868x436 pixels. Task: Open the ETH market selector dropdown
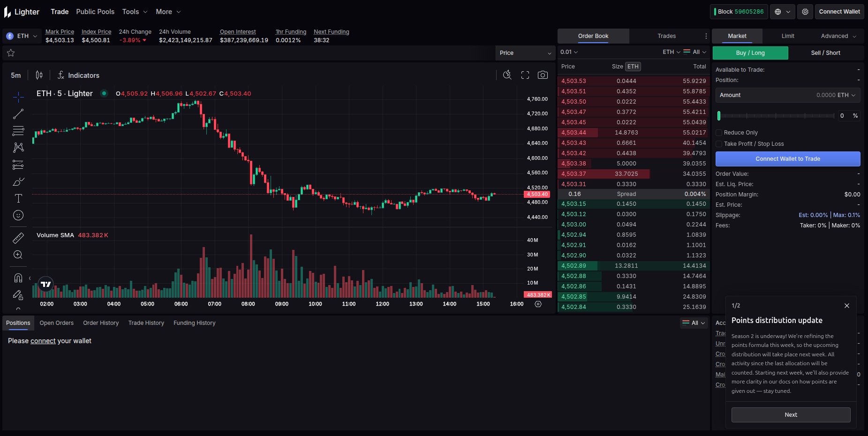(22, 36)
